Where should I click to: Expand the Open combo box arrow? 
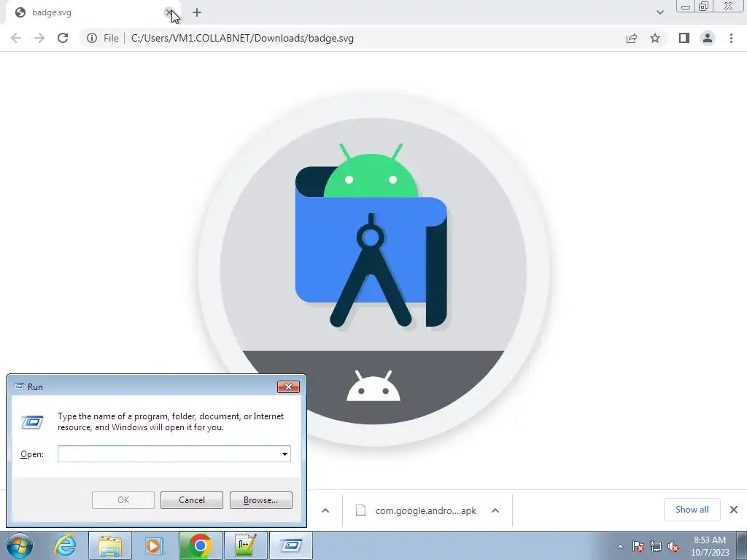[285, 454]
